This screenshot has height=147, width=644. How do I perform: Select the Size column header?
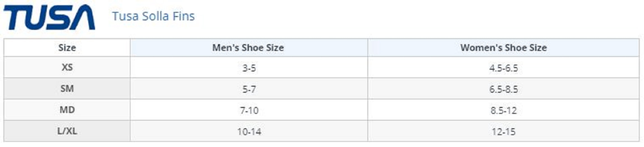point(67,47)
